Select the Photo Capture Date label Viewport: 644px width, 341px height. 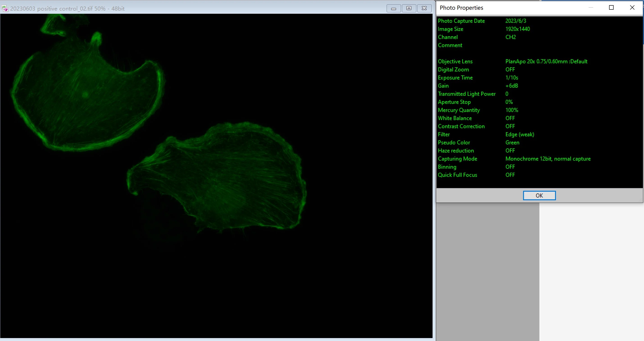pos(461,21)
